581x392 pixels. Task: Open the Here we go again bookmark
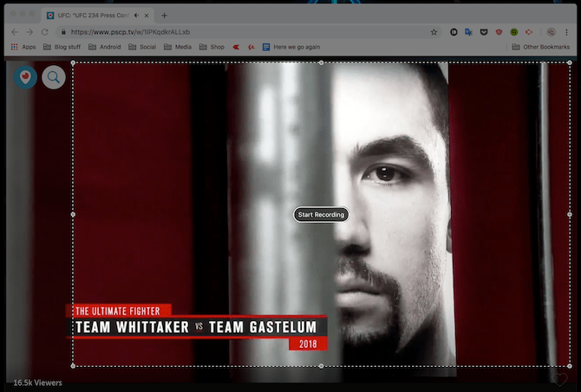[x=293, y=47]
